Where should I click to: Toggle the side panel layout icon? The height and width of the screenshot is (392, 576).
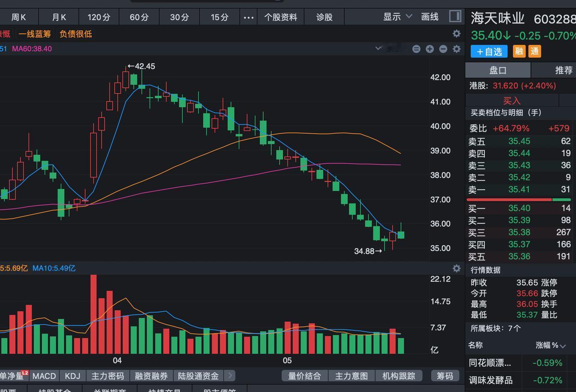[455, 17]
